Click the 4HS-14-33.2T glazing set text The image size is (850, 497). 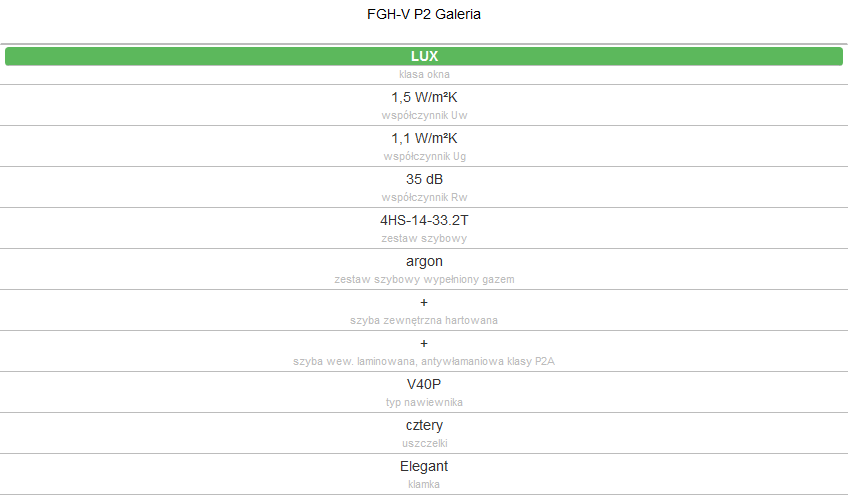(x=424, y=221)
